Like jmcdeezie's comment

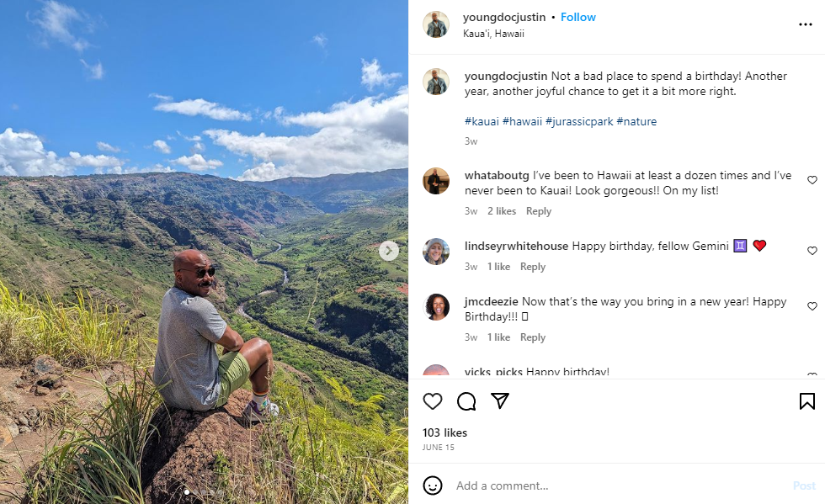[x=812, y=306]
